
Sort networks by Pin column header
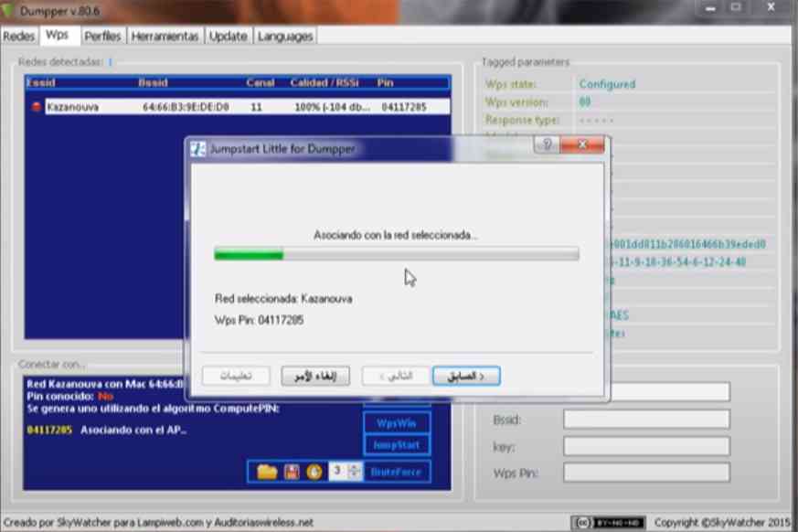coord(385,82)
